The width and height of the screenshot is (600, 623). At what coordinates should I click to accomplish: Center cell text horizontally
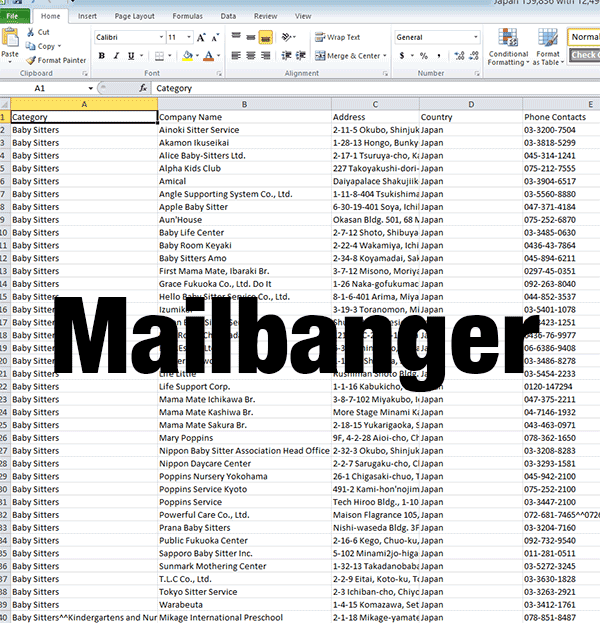(251, 56)
